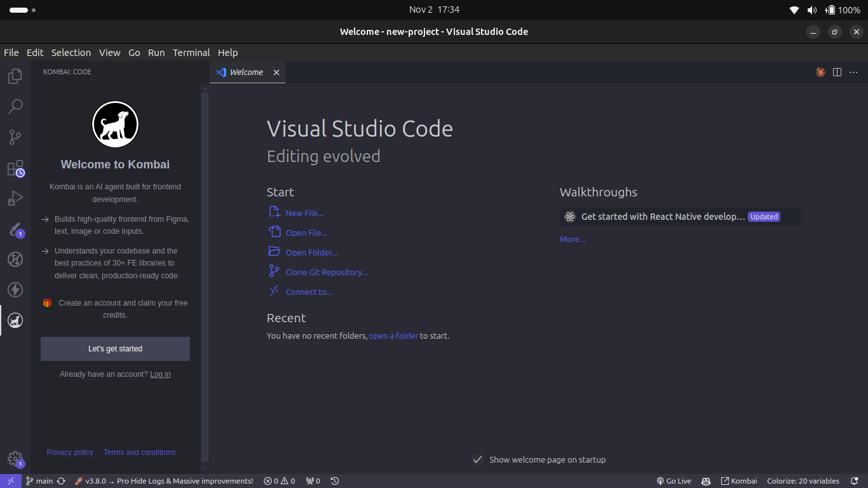Open the Terms and conditions link
The height and width of the screenshot is (488, 868).
click(x=139, y=452)
